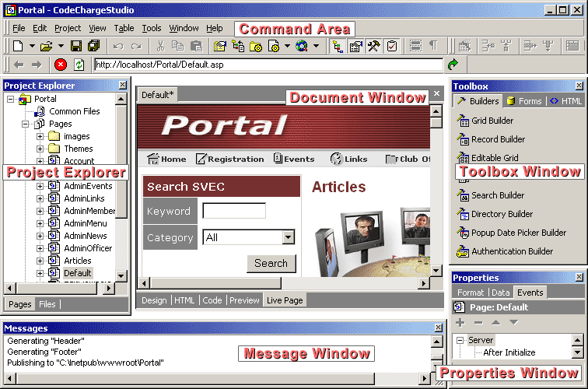The width and height of the screenshot is (588, 389).
Task: Pick Popup Date Picker Builder tool
Action: [518, 233]
